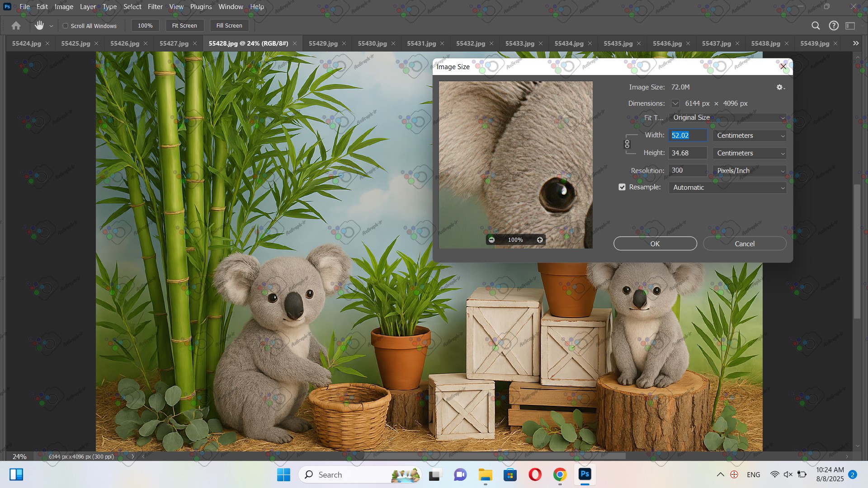Open the Help question mark icon
This screenshot has height=488, width=868.
834,26
